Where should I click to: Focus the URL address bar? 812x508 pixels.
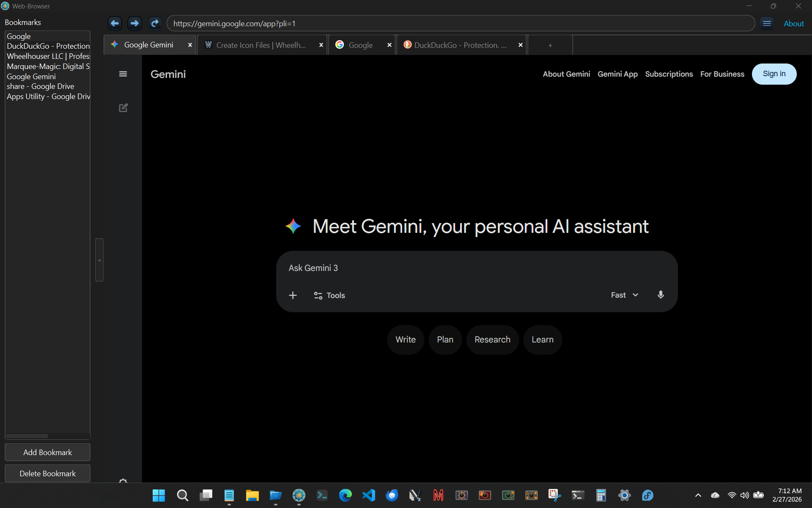tap(461, 23)
